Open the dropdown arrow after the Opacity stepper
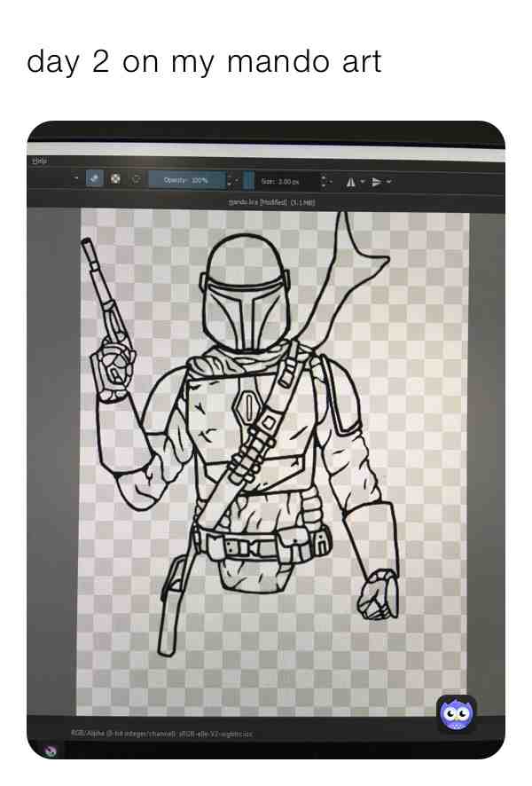Screen dimensions: 532x786 [x=238, y=180]
